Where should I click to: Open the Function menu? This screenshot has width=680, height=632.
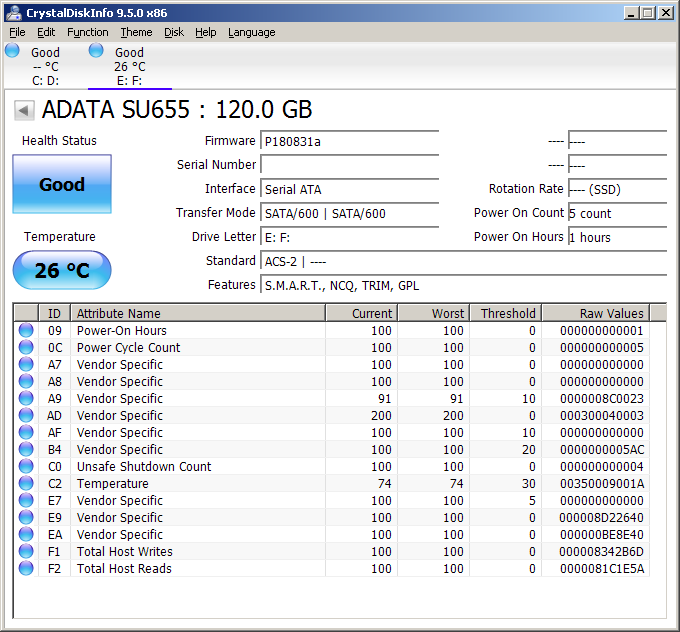click(x=88, y=33)
